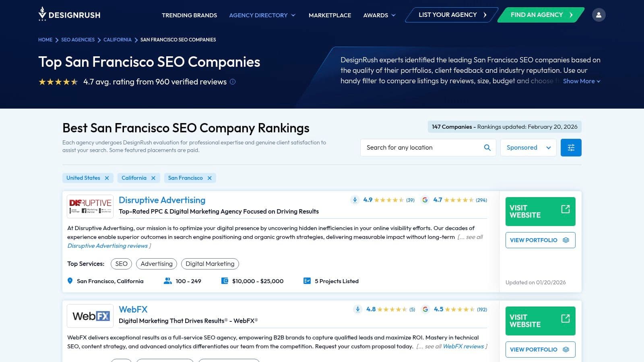Click the external link icon on Disruptive Advertising Visit Website
The image size is (644, 362).
coord(566,209)
